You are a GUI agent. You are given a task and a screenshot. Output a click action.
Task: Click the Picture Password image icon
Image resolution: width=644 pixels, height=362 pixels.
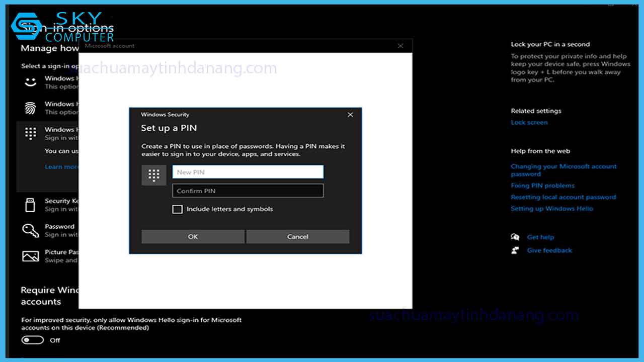30,256
